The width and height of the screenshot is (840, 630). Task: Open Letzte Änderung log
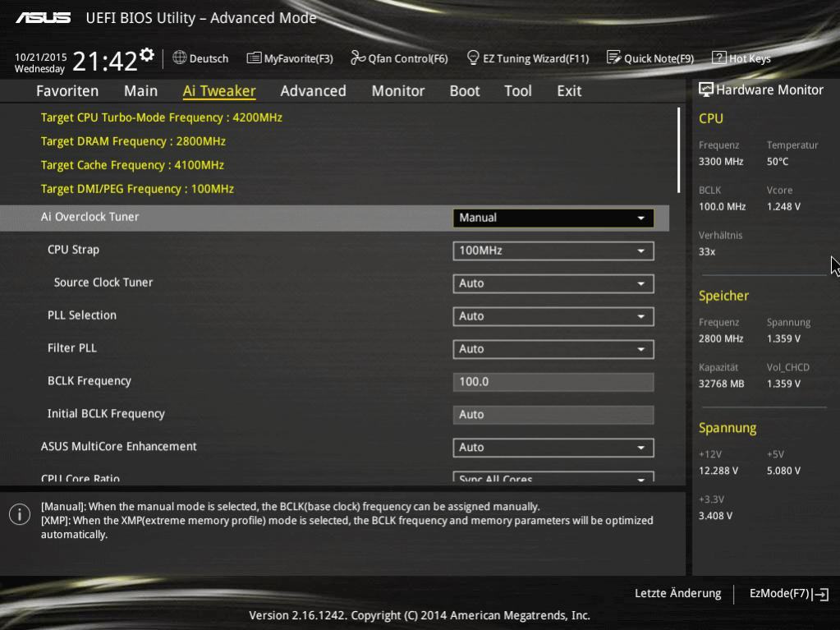[677, 594]
